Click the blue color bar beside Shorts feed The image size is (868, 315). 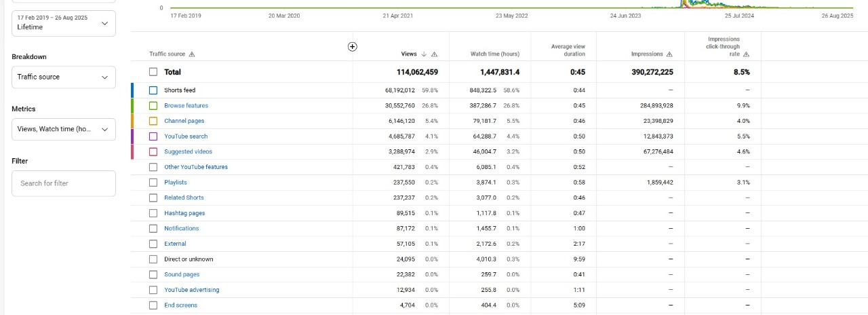point(133,90)
